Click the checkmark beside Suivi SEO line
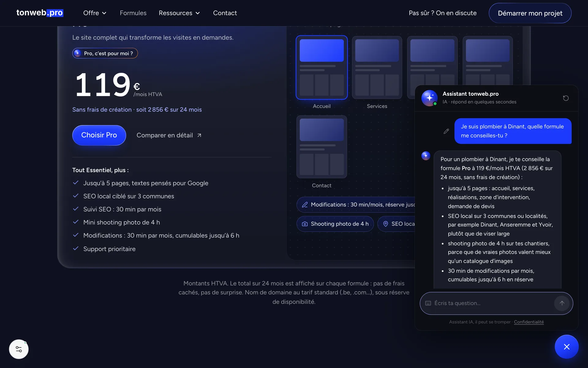Image resolution: width=588 pixels, height=368 pixels. tap(76, 209)
